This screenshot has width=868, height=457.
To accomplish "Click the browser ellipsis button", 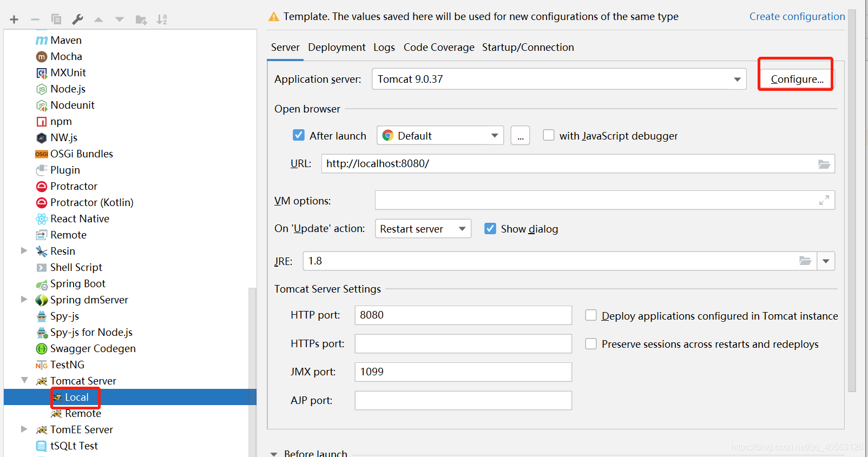I will (x=520, y=135).
